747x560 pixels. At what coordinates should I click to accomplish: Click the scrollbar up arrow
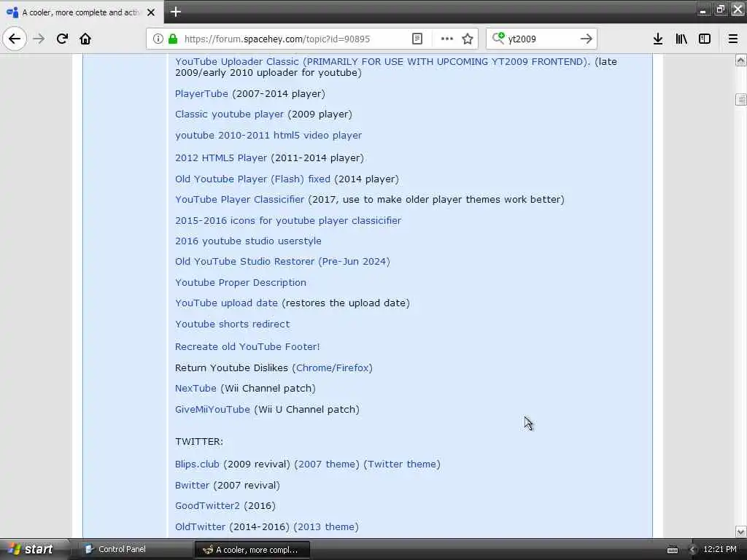(x=740, y=60)
